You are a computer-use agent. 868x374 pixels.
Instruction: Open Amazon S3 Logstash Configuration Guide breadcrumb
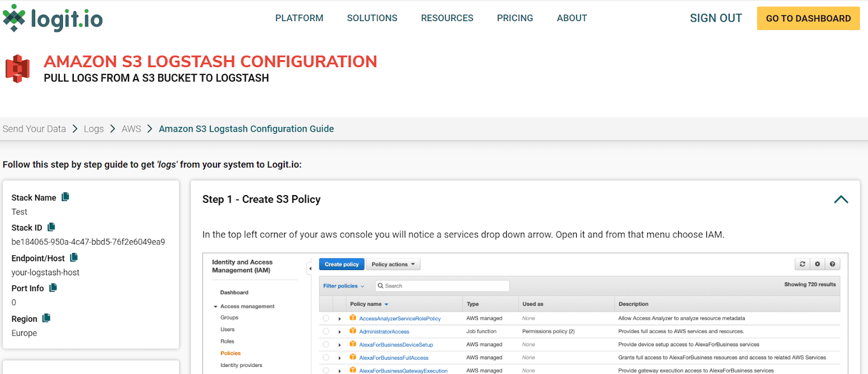coord(246,129)
